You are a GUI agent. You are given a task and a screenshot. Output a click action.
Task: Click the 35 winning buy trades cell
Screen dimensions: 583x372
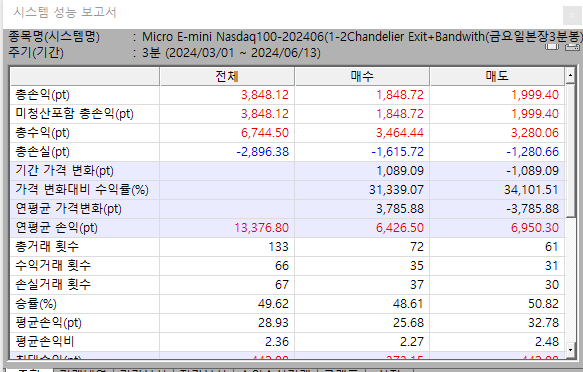point(417,265)
